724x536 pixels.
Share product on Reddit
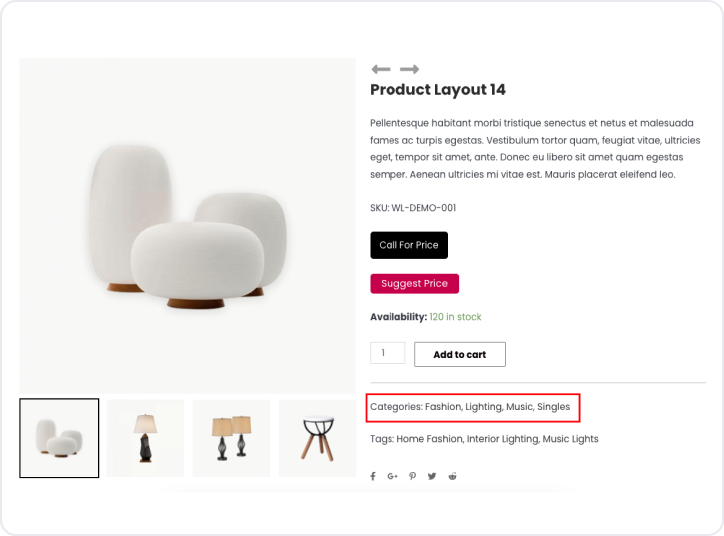tap(452, 476)
